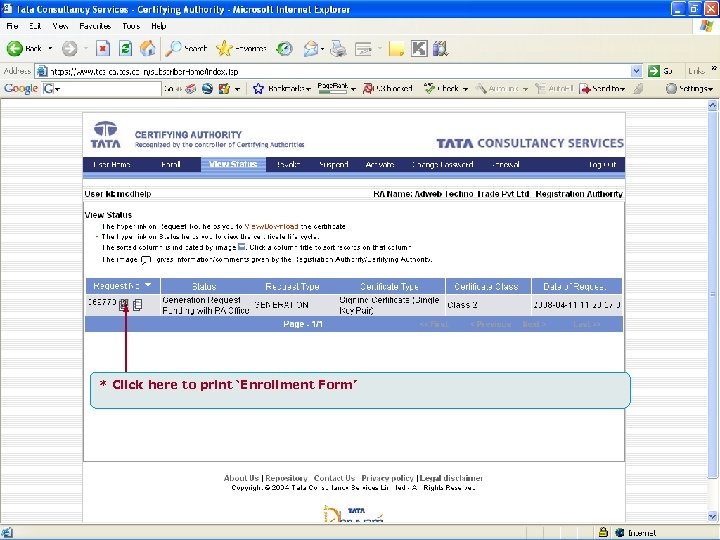Expand the PageRank dropdown arrow
Screen dimensions: 720x540
tap(353, 89)
